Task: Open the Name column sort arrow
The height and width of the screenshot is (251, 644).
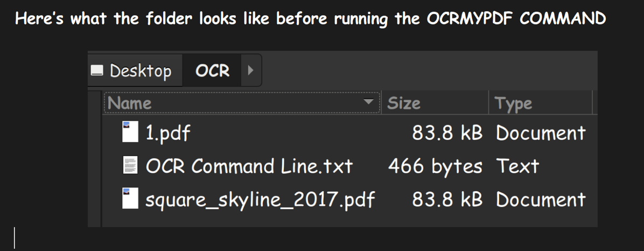Action: 369,102
